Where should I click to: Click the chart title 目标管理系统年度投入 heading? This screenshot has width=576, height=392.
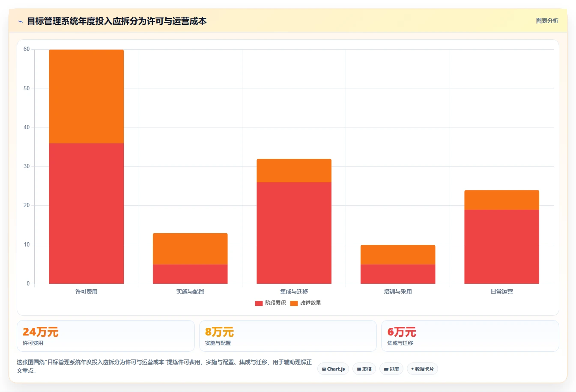[116, 21]
